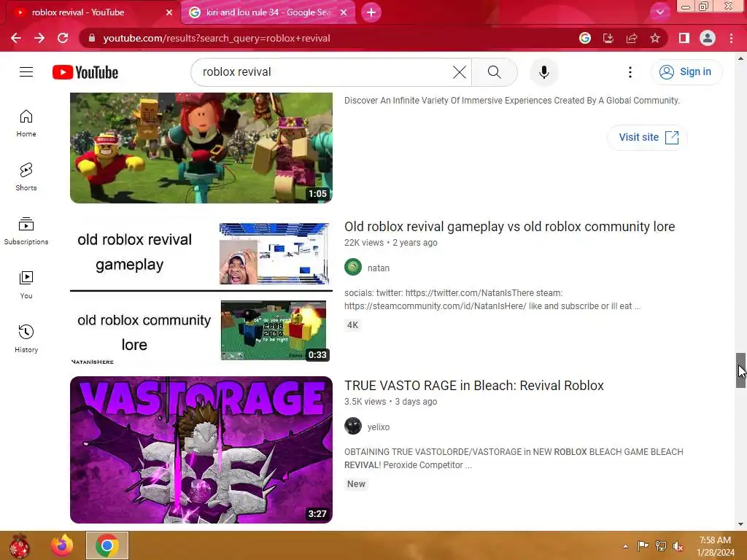The image size is (747, 560).
Task: Click the 4K badge
Action: point(352,325)
